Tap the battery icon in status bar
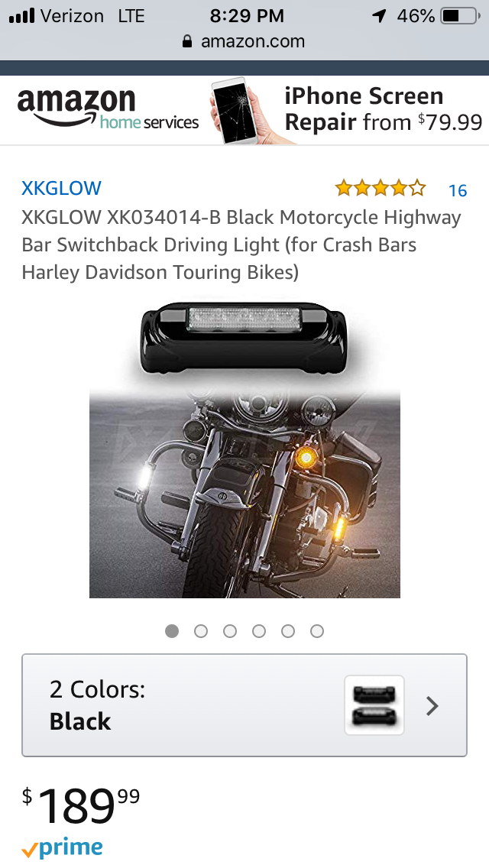The height and width of the screenshot is (868, 489). 461,16
